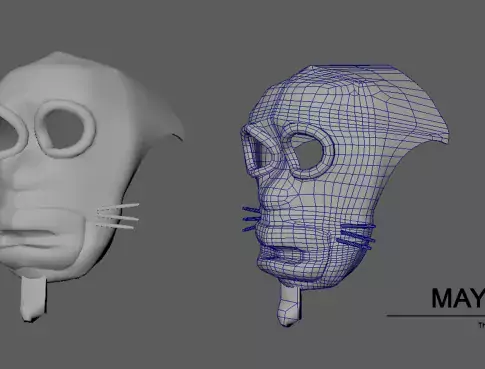
Task: Click the small caption text under the title line
Action: (482, 325)
